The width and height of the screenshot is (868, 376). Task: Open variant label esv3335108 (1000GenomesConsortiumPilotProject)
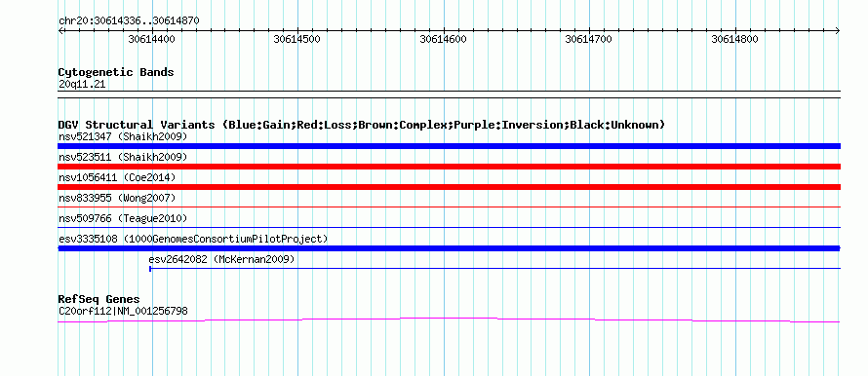click(x=193, y=239)
